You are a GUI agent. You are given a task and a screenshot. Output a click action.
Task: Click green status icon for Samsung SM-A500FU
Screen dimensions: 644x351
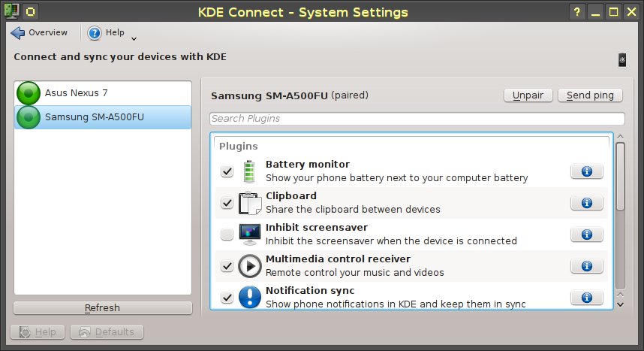click(x=29, y=117)
